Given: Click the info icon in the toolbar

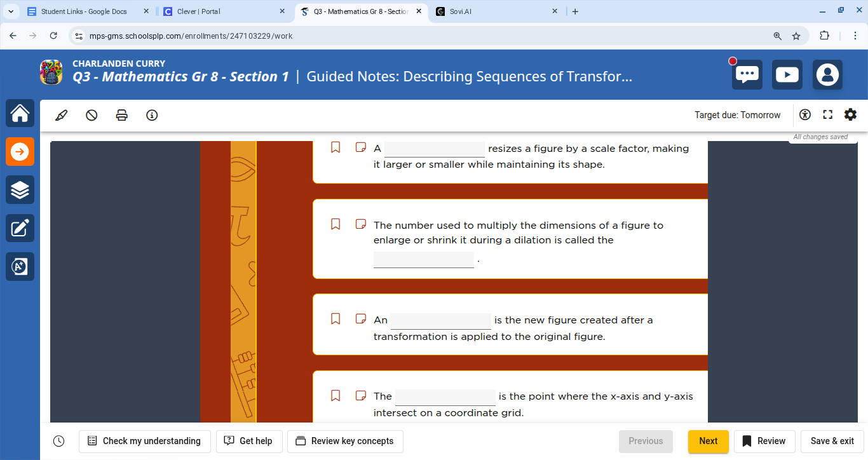Looking at the screenshot, I should pos(152,115).
